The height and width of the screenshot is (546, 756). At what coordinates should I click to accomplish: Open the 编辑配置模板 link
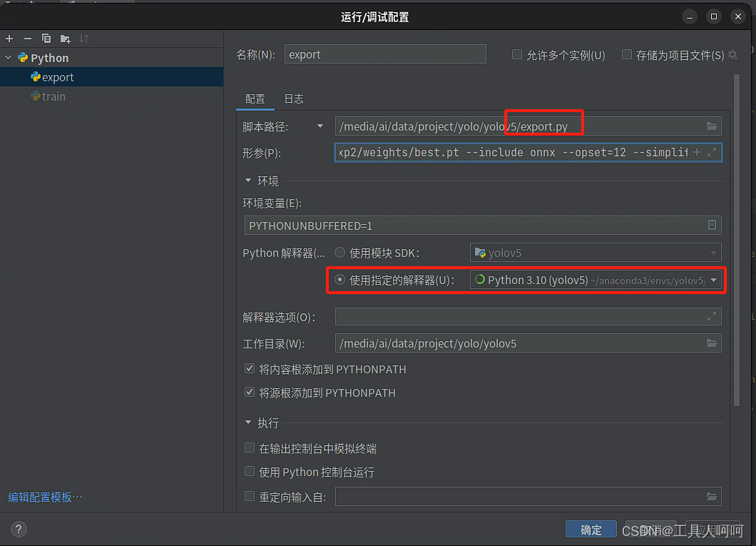45,497
